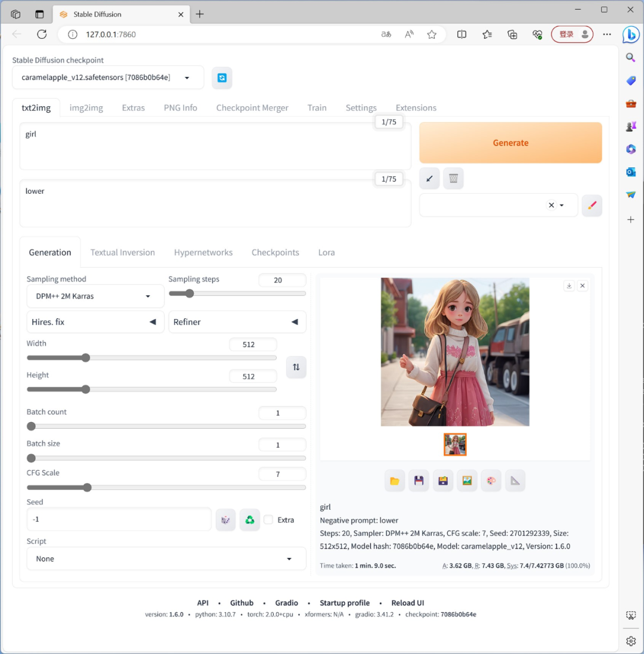Select the Checkpoints sub-tab
644x654 pixels.
275,252
